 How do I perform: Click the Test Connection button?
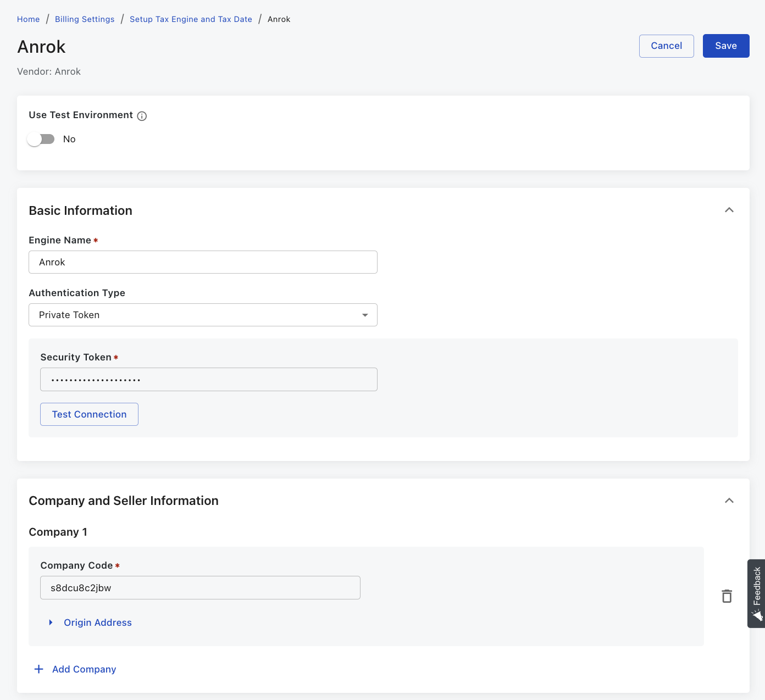[x=89, y=414]
